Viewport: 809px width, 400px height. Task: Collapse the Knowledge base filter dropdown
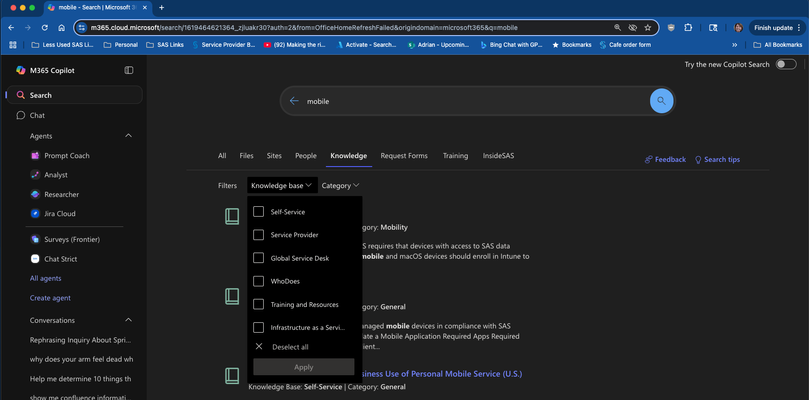[282, 185]
